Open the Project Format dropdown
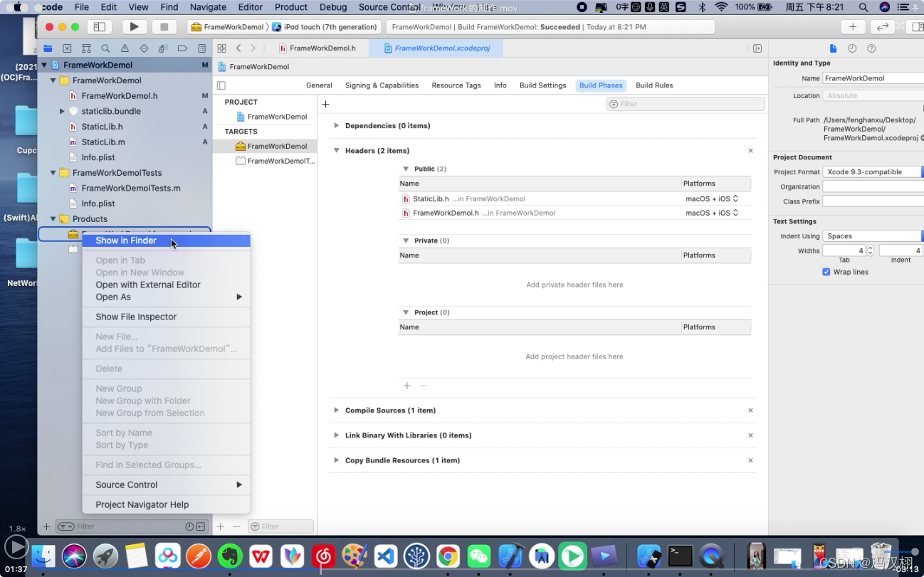The image size is (924, 577). click(873, 172)
